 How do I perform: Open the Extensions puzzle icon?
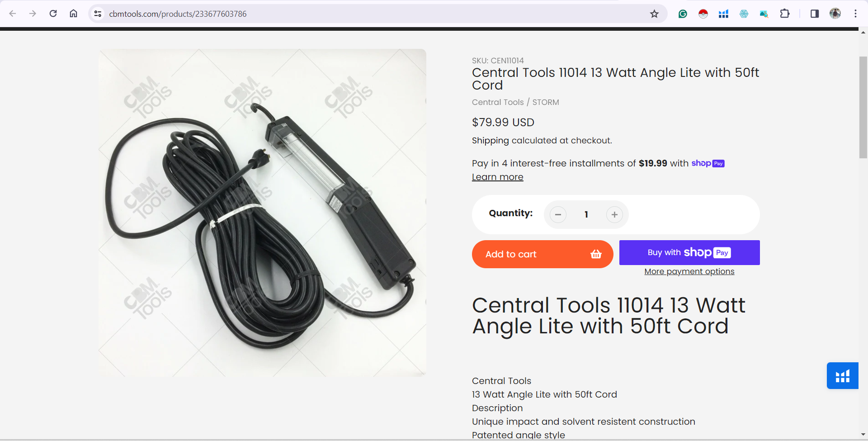tap(785, 14)
